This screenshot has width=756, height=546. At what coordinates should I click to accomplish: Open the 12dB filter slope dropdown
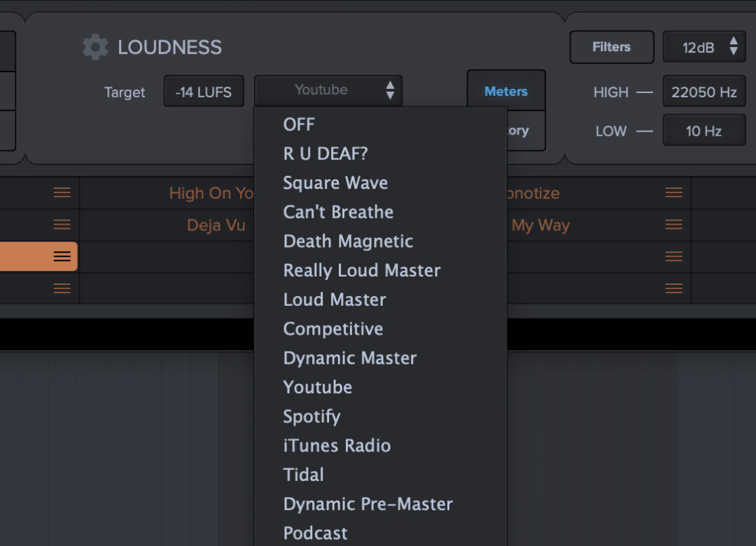(703, 47)
